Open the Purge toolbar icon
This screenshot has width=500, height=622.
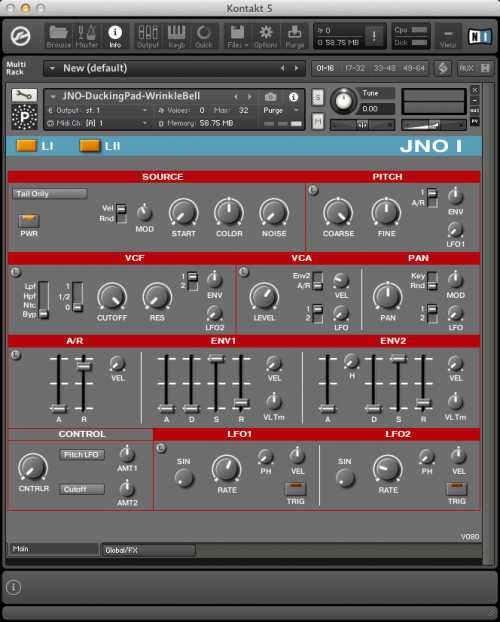[x=294, y=36]
